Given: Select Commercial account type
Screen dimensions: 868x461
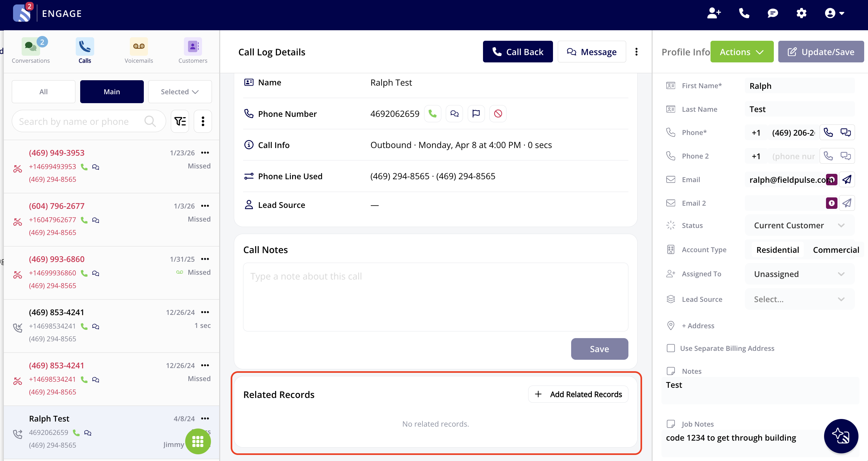Looking at the screenshot, I should (836, 250).
